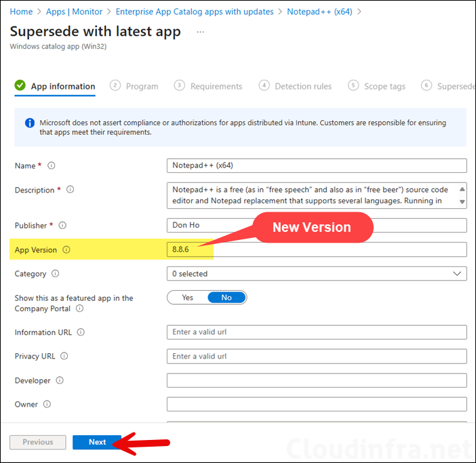Click the App Version info icon
The width and height of the screenshot is (476, 463).
[66, 250]
